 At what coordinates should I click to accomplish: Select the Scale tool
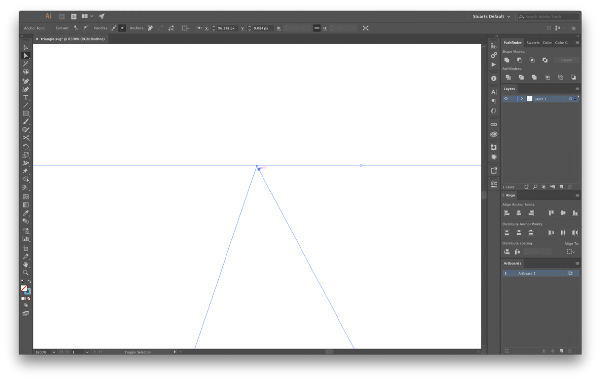26,155
